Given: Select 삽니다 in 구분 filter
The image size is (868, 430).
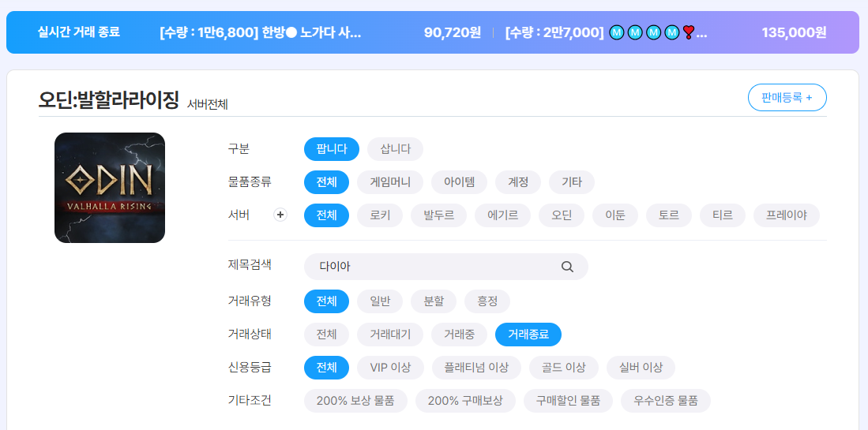Looking at the screenshot, I should [x=395, y=149].
